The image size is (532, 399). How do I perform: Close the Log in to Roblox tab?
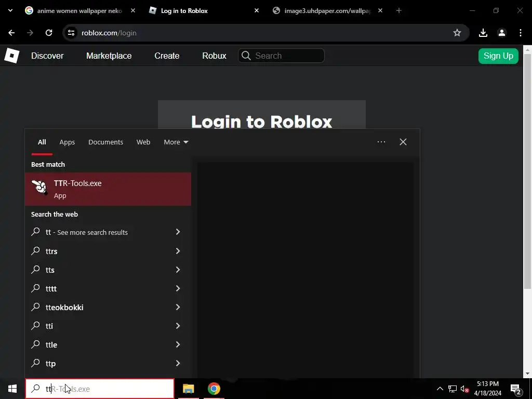(x=257, y=10)
